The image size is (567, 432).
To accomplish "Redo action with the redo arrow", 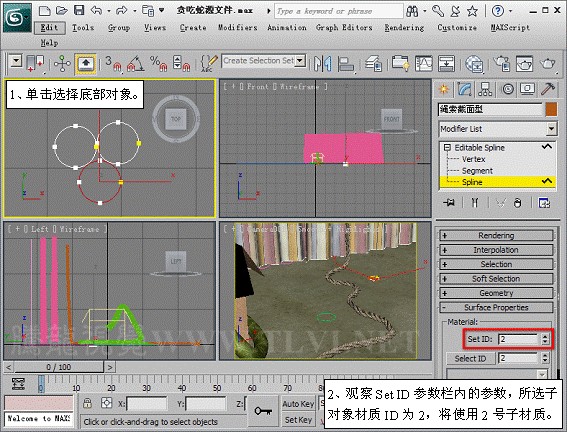I will pos(122,10).
